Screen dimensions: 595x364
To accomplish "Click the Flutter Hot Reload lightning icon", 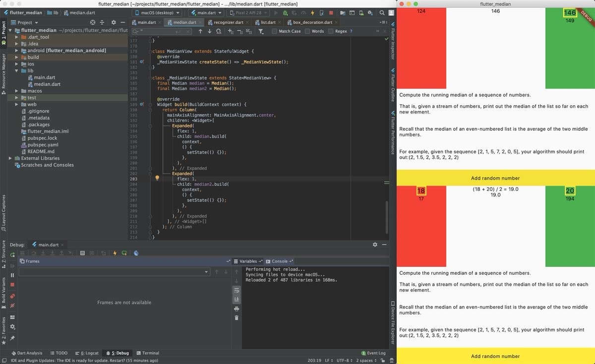I will 312,12.
